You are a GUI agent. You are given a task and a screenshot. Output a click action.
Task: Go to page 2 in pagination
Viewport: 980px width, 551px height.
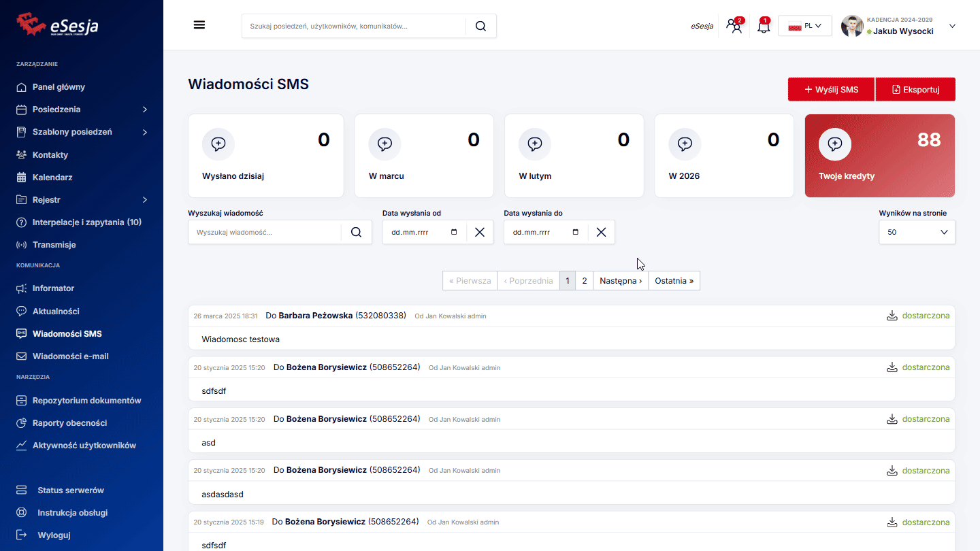point(585,281)
